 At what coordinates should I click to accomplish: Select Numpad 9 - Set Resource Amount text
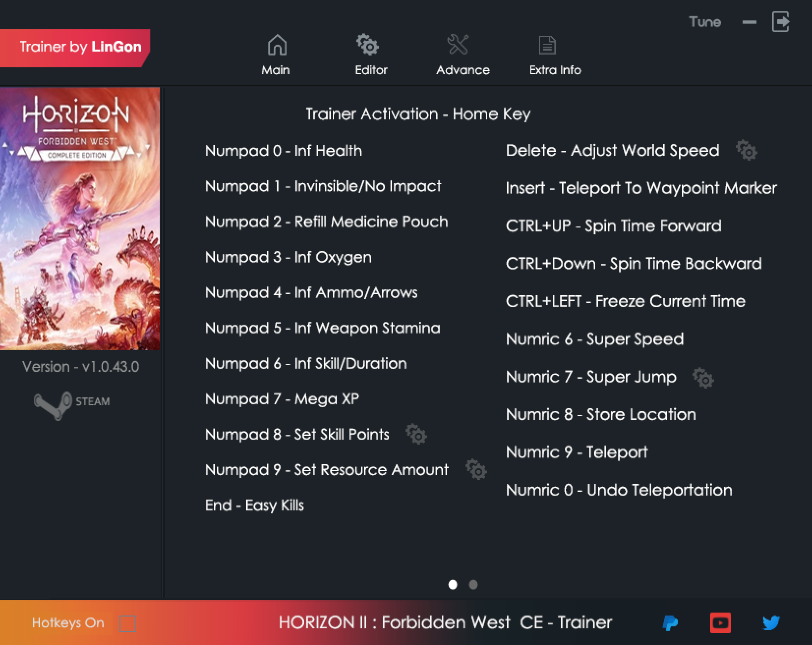pos(327,470)
